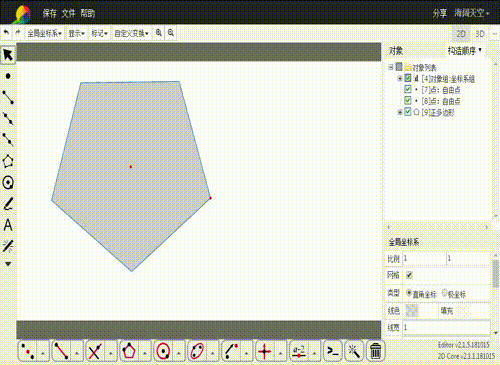The image size is (500, 365).
Task: Click the red cross transform tool in bottom toolbar
Action: click(265, 351)
